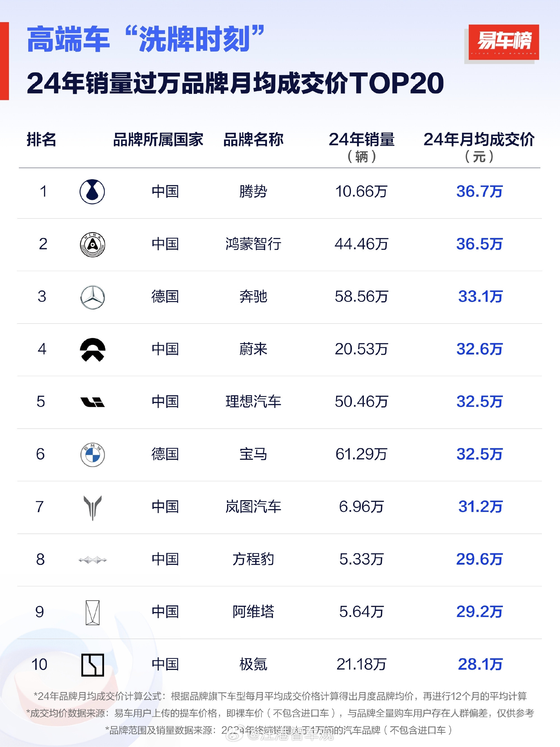Click the brand name 岚图汽车

point(253,507)
